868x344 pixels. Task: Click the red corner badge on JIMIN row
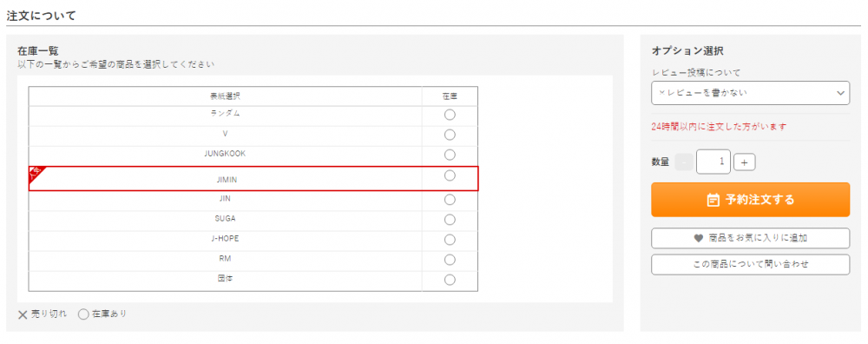pyautogui.click(x=35, y=173)
